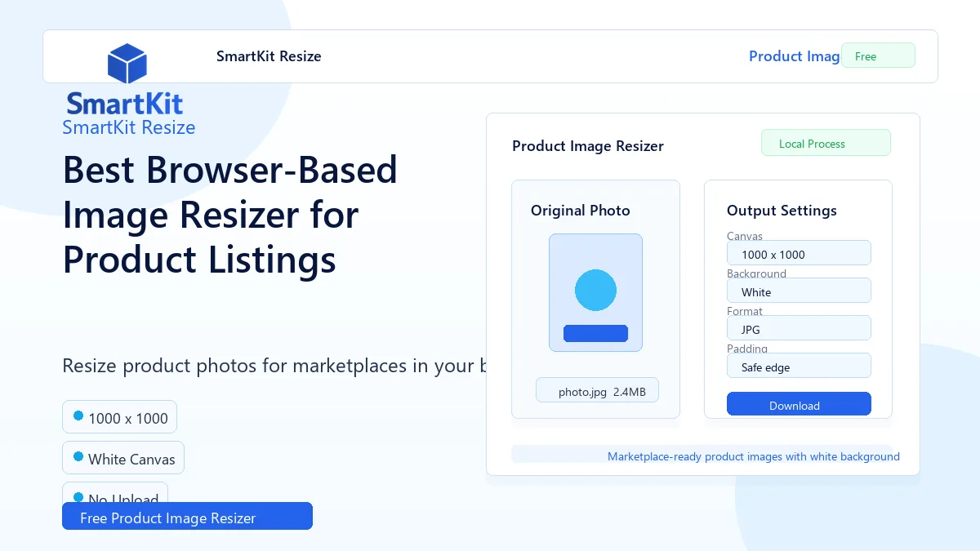
Task: Click the Marketplace-ready product images caption
Action: point(754,456)
